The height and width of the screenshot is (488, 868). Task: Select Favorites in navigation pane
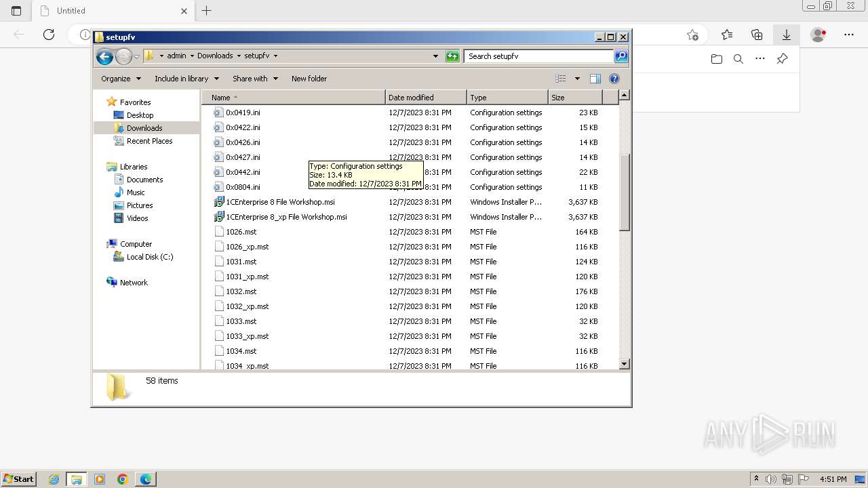pos(135,102)
